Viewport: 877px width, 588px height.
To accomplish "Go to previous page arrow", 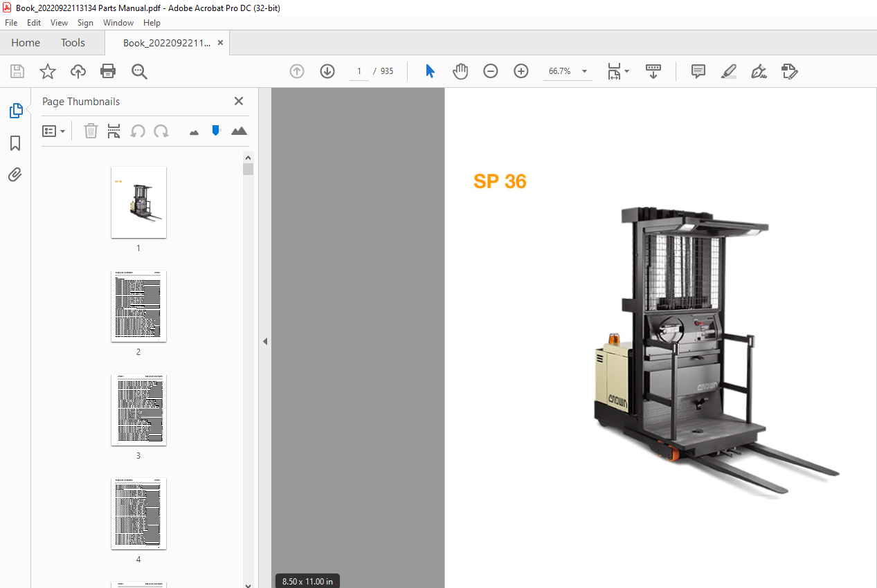I will 297,71.
